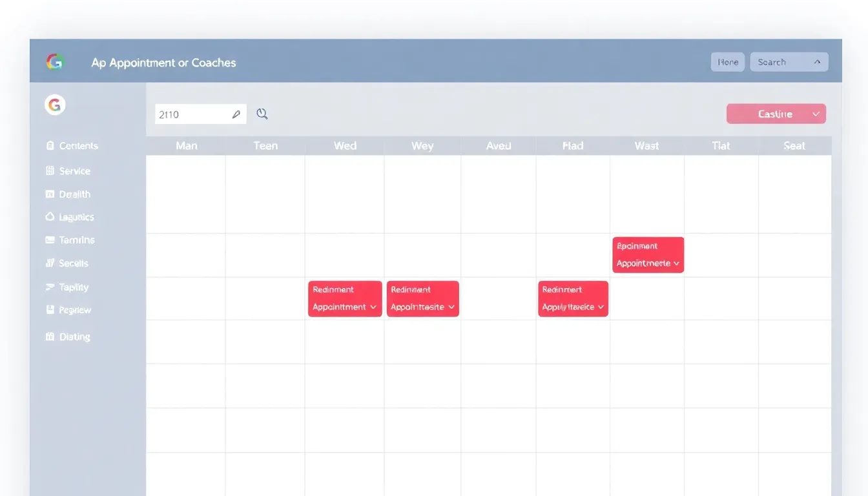Open the chevron on the Search control
This screenshot has width=868, height=496.
(x=816, y=61)
